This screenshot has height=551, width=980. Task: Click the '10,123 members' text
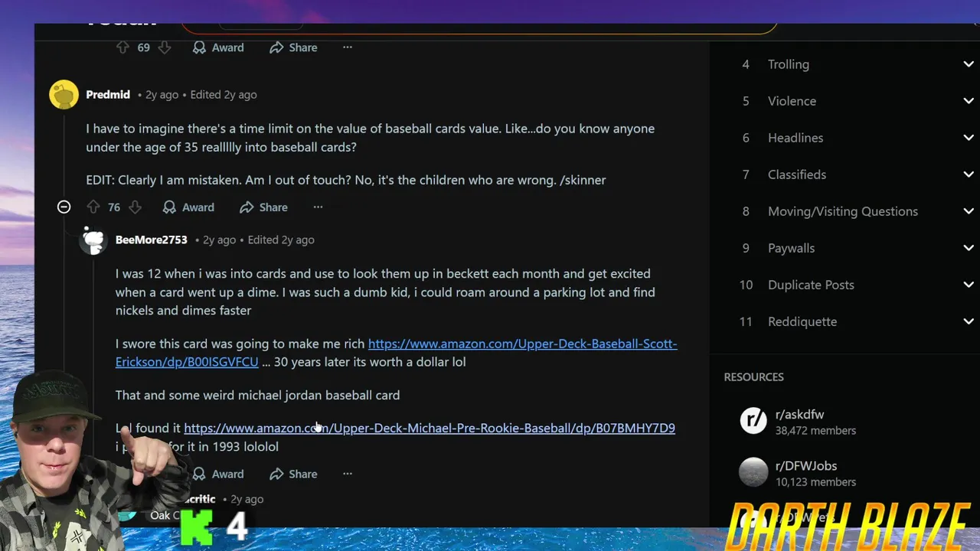click(x=815, y=482)
